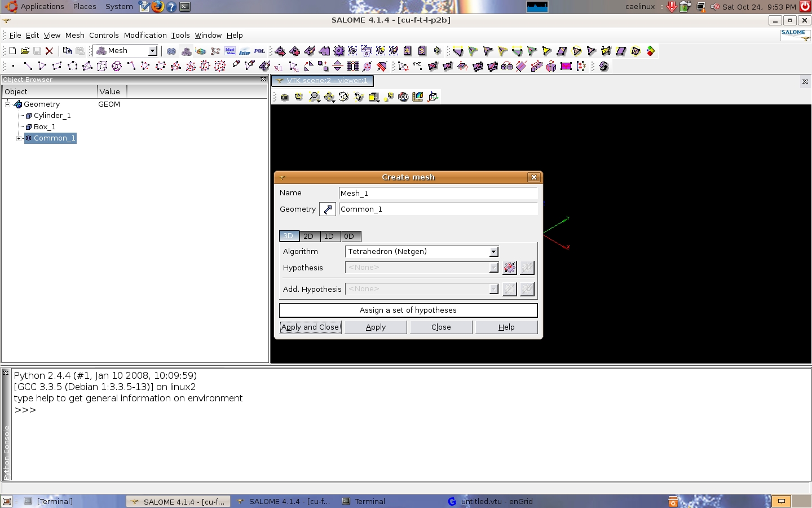Click the viewer panning arrows icon

(329, 97)
